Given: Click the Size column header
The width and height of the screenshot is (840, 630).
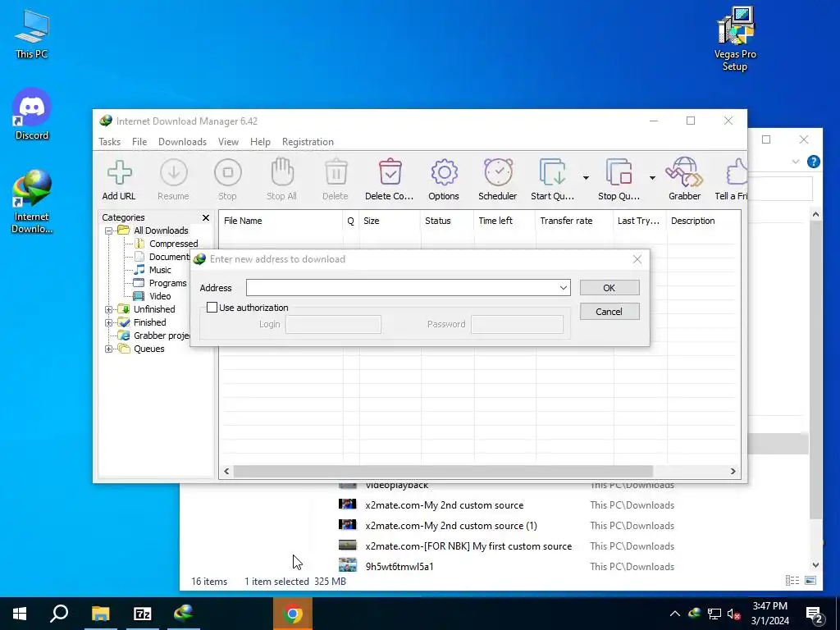Looking at the screenshot, I should [x=390, y=221].
